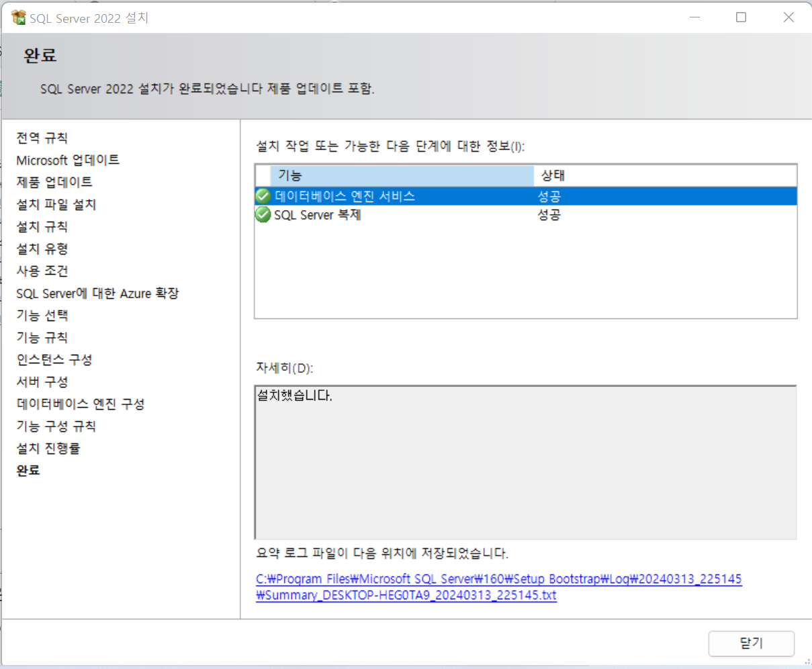Click the 서버 구성 step
This screenshot has height=669, width=812.
coord(42,382)
